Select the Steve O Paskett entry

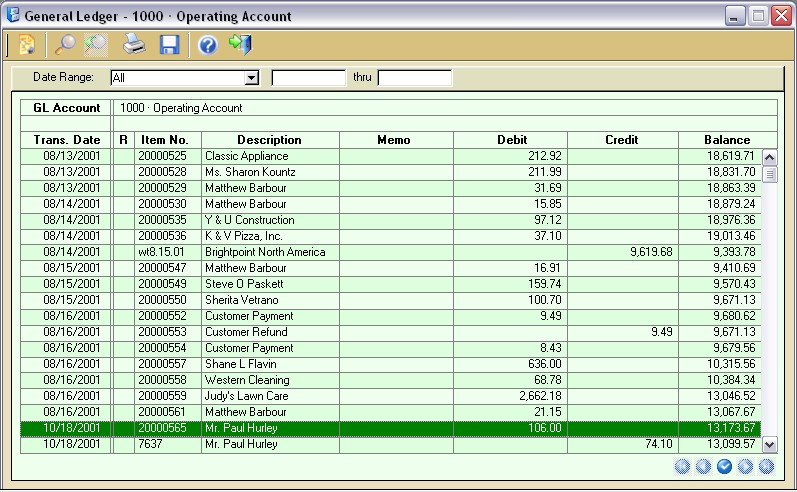[244, 284]
